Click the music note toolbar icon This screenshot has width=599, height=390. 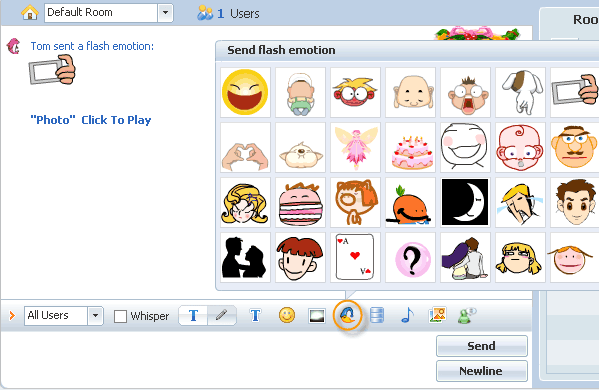click(x=408, y=316)
